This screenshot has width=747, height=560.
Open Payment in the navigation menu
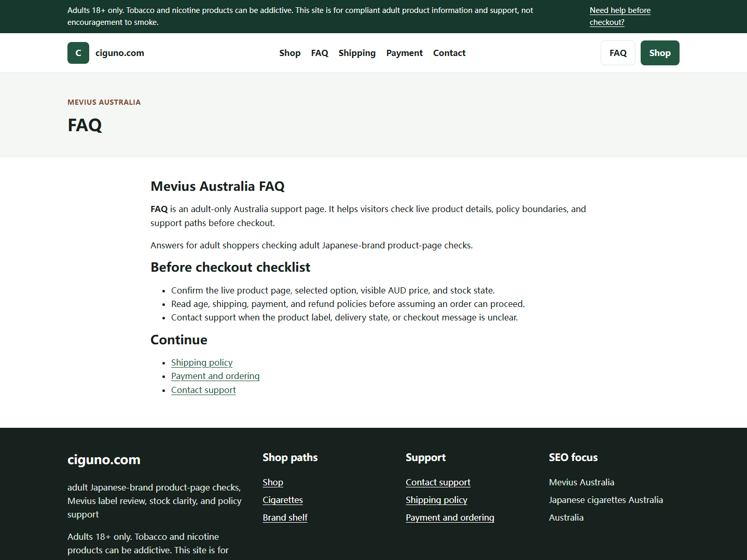tap(405, 53)
